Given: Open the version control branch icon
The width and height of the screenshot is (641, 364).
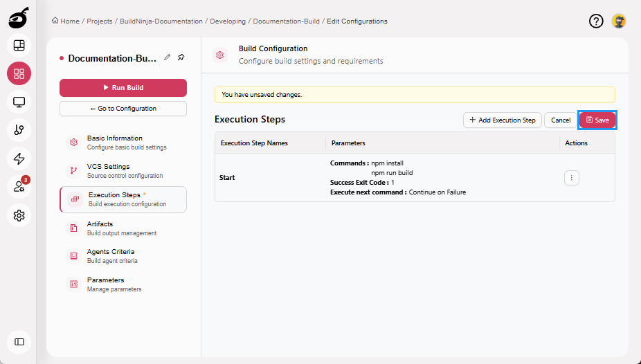Looking at the screenshot, I should coord(19,130).
